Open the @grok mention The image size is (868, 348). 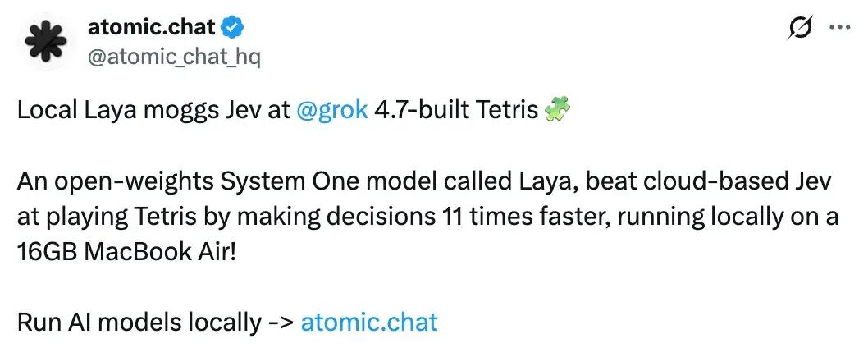tap(332, 111)
